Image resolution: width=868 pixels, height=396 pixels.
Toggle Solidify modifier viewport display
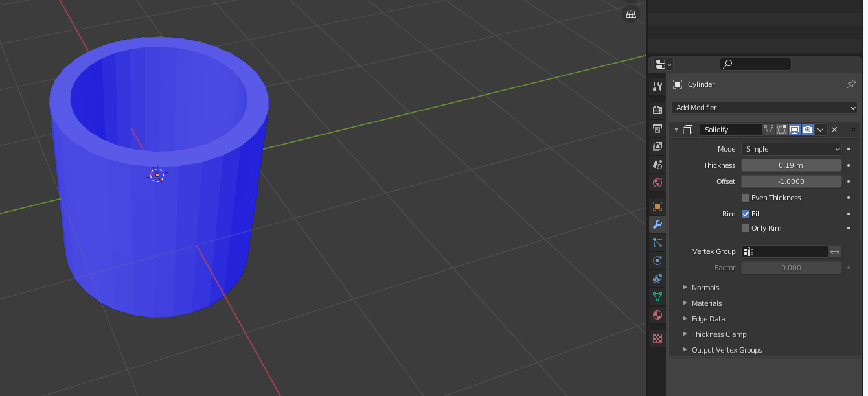click(795, 130)
